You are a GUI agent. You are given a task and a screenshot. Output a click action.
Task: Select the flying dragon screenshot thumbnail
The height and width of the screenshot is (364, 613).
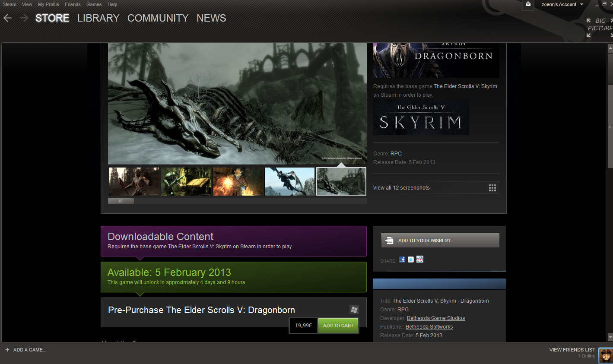pos(290,181)
